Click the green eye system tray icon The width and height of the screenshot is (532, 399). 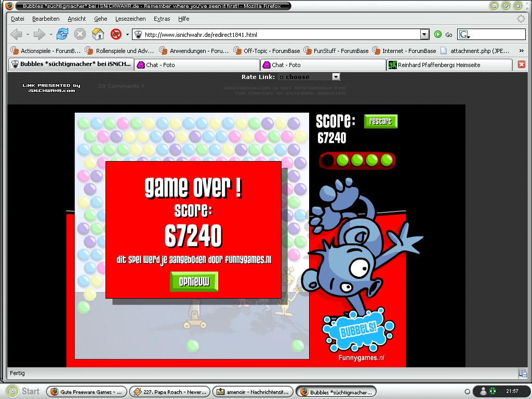[493, 391]
